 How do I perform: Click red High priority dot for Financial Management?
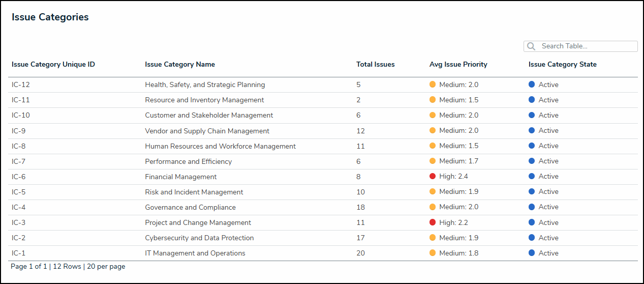433,177
